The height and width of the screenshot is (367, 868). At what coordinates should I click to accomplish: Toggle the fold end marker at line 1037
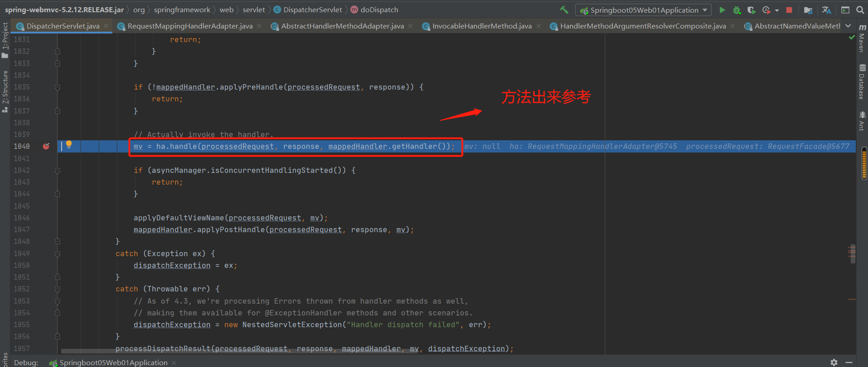[x=58, y=111]
